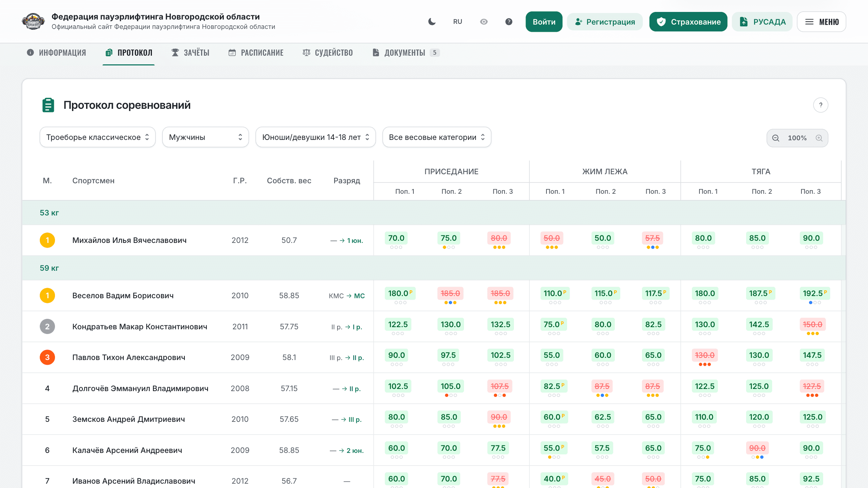Expand the Троеборье классическое discipline dropdown
This screenshot has height=488, width=868.
point(98,137)
